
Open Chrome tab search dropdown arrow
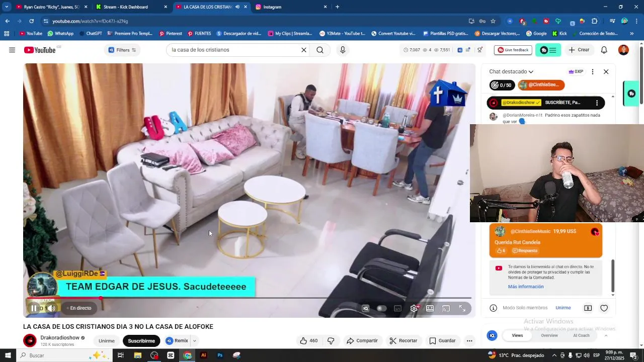[x=7, y=7]
